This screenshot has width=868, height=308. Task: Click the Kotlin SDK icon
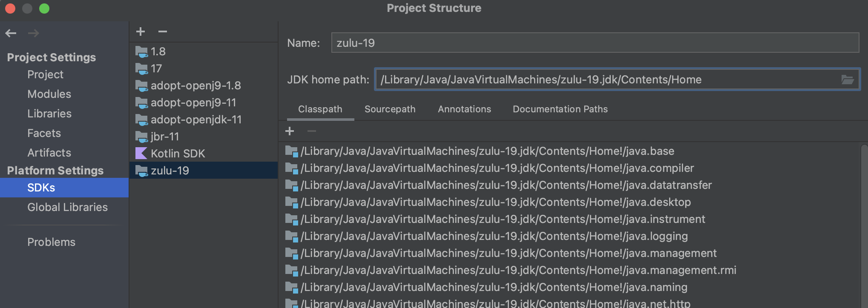click(x=141, y=153)
